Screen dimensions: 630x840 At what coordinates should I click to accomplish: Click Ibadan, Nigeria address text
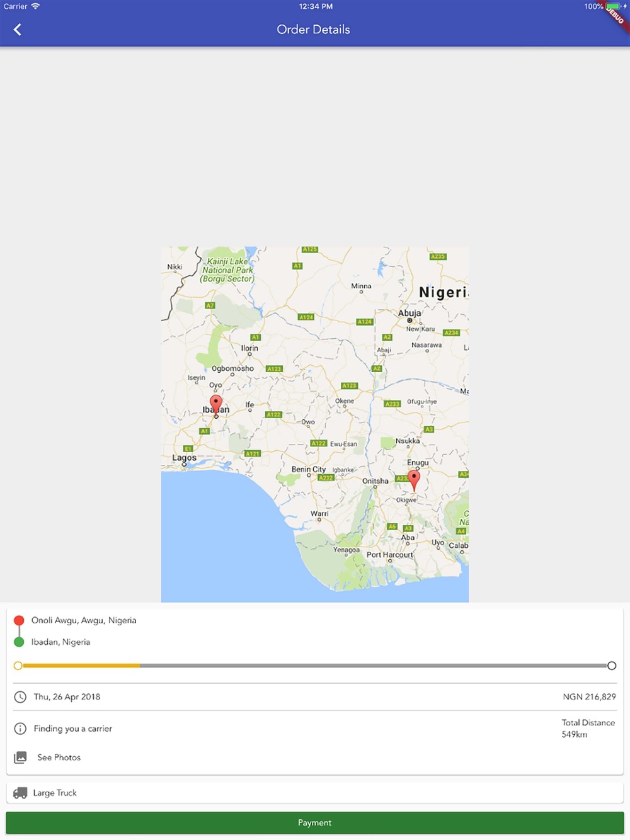[x=61, y=642]
